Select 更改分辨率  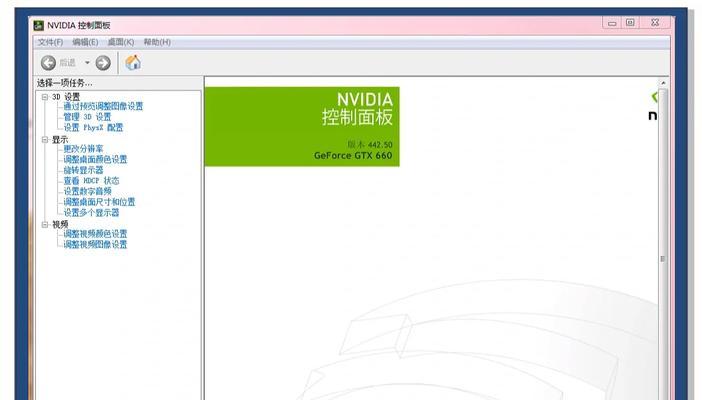click(83, 149)
